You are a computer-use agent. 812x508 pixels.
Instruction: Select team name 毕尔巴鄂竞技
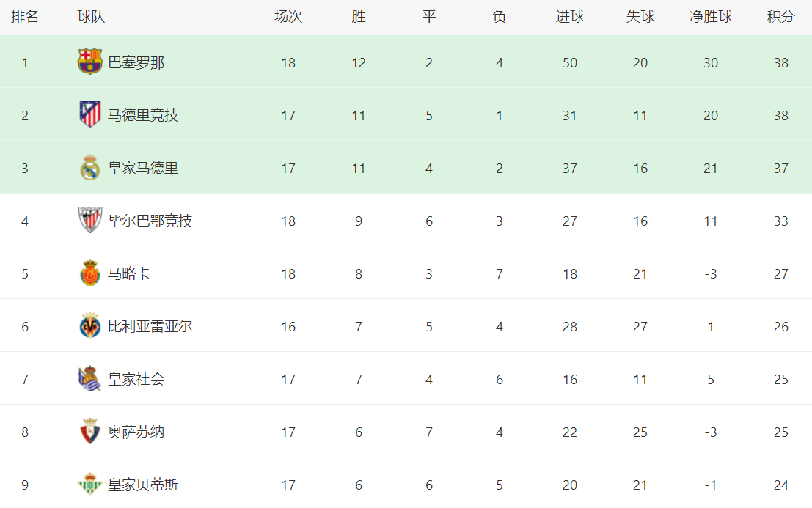point(150,221)
